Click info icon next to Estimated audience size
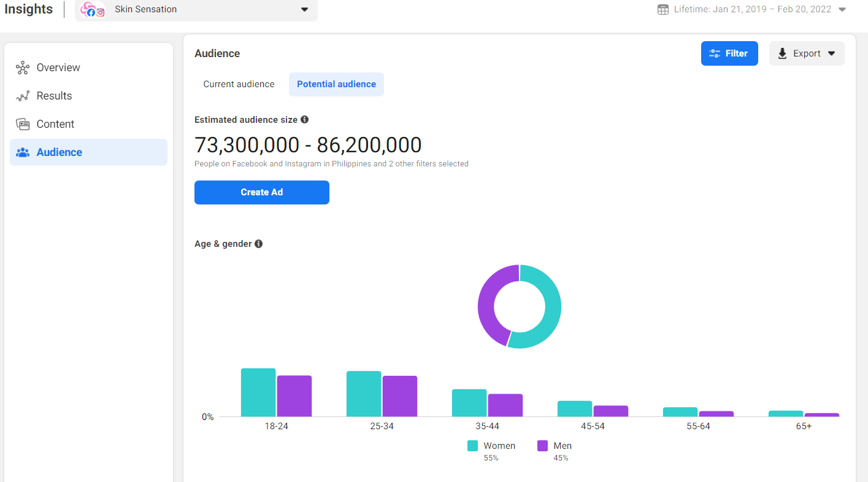Image resolution: width=868 pixels, height=482 pixels. (305, 120)
